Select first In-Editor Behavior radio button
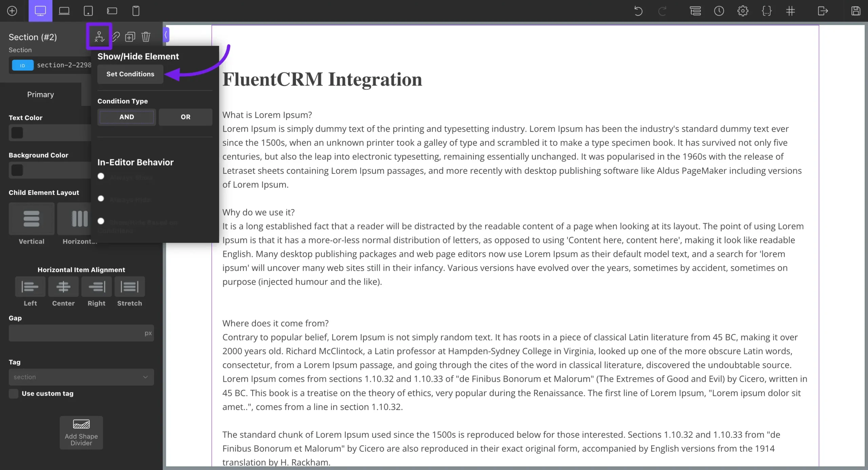 101,176
